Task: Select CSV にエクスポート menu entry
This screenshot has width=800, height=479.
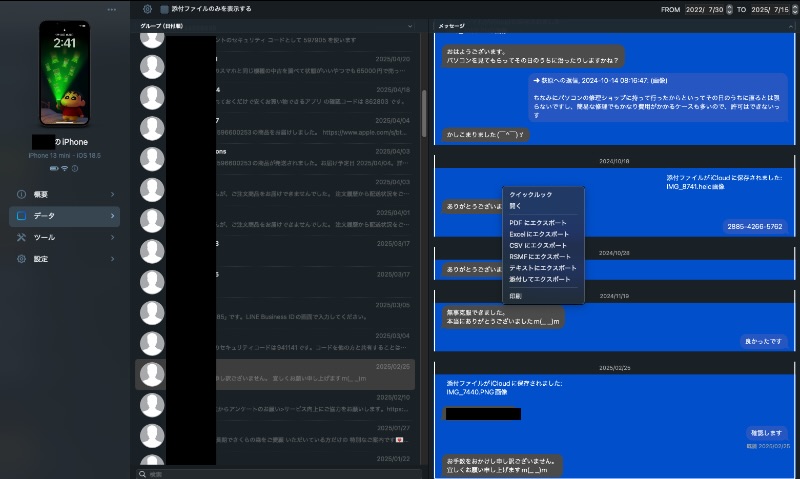Action: pyautogui.click(x=543, y=245)
